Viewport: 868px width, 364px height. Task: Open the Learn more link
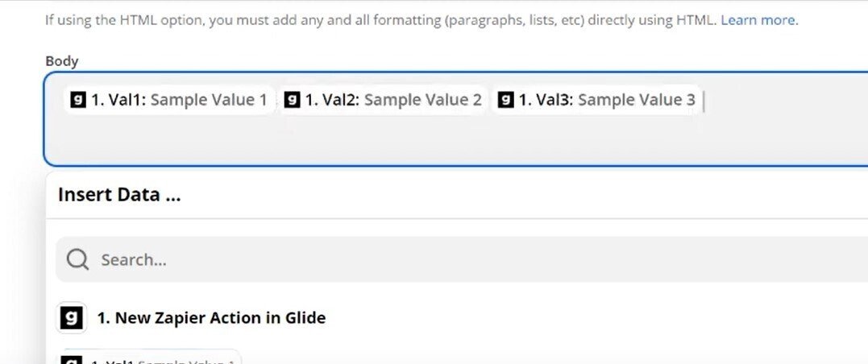pyautogui.click(x=758, y=20)
